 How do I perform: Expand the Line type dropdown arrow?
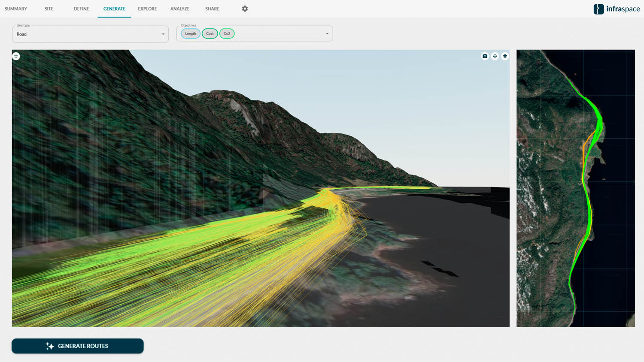pos(163,34)
